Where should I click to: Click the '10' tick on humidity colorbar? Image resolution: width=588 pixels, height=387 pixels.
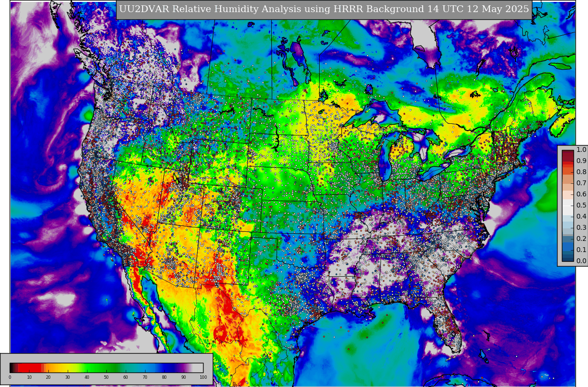pos(29,377)
